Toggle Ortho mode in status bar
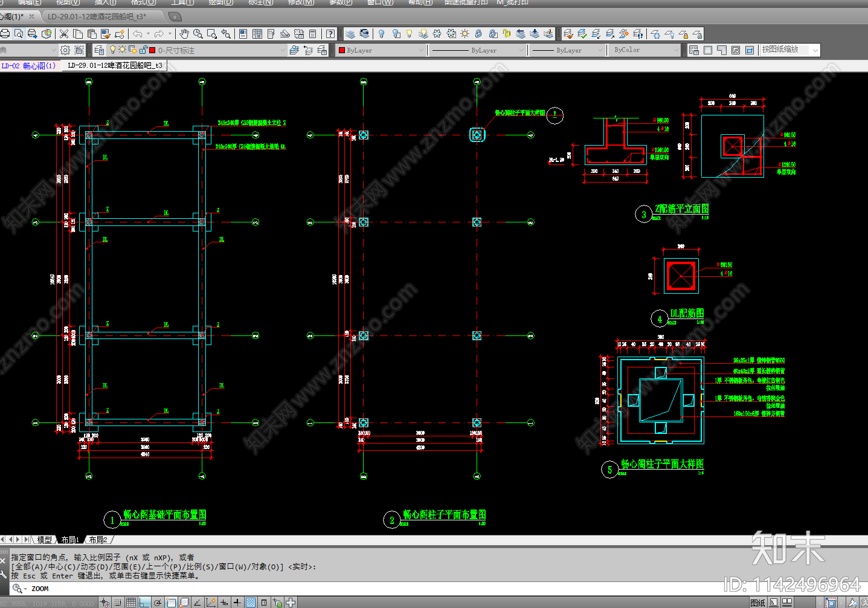Screen dimensions: 868x608 click(x=144, y=603)
